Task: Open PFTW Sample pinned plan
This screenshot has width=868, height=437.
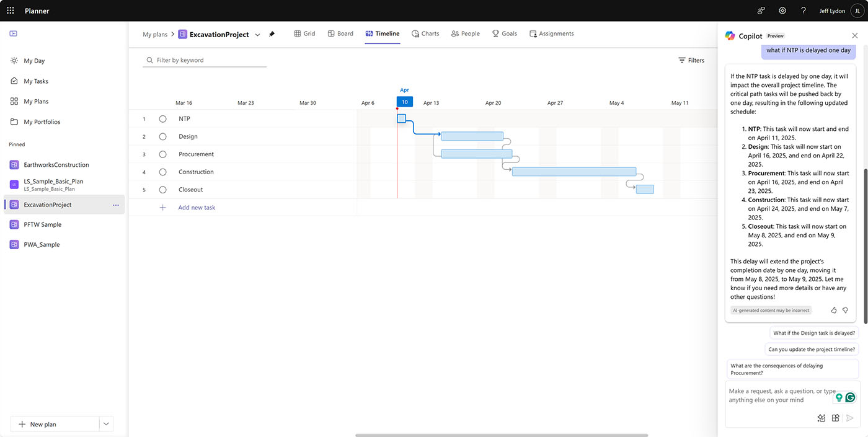Action: click(x=43, y=224)
